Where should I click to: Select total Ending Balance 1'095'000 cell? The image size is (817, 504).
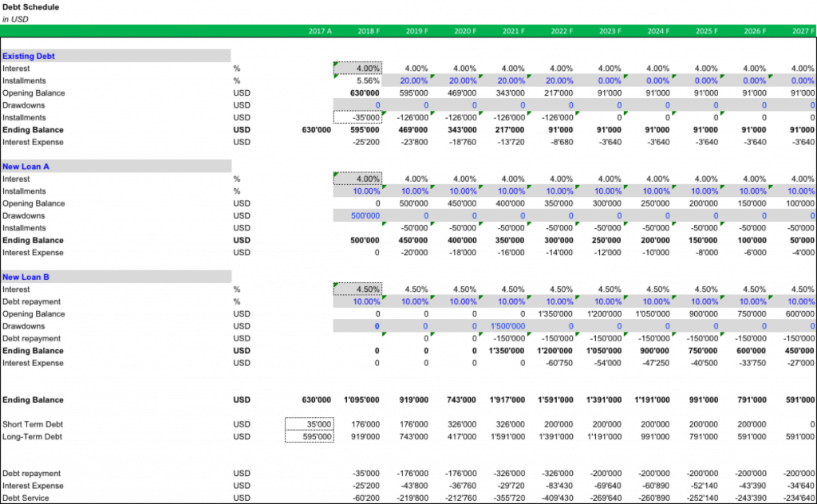pyautogui.click(x=362, y=400)
